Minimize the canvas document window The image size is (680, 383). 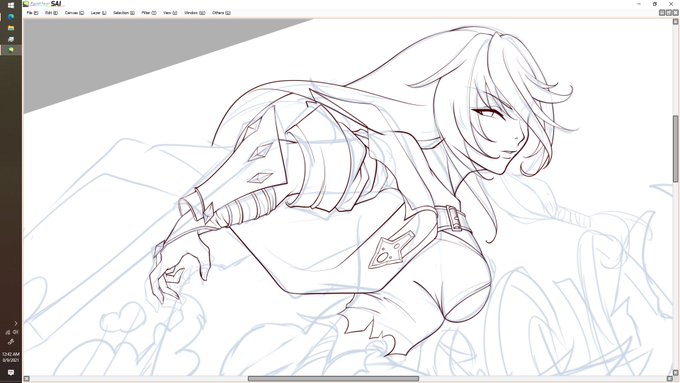[x=662, y=13]
